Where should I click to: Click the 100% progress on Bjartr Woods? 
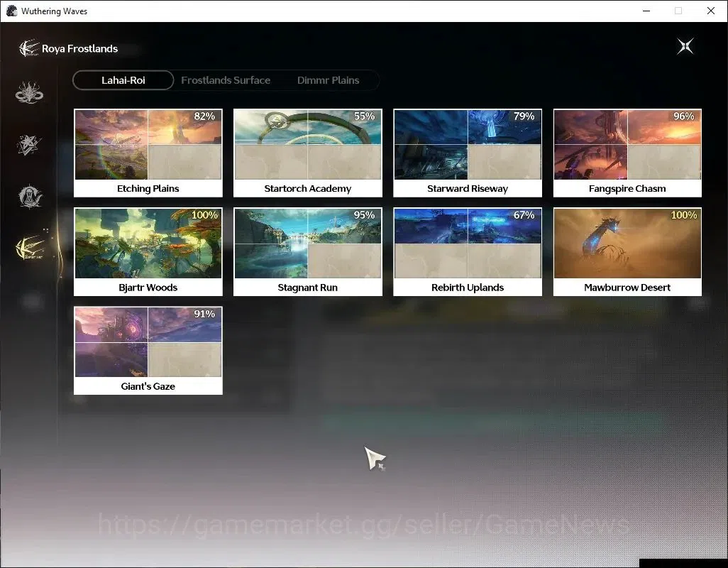204,215
